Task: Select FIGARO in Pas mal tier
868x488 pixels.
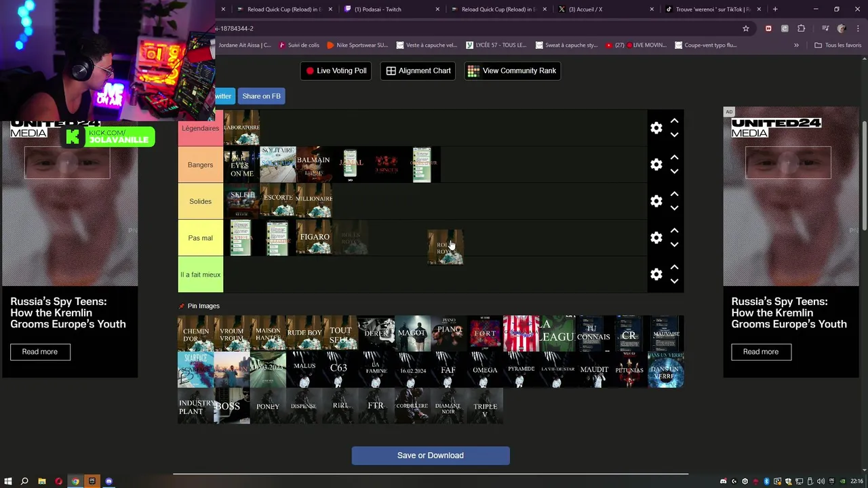Action: click(314, 238)
